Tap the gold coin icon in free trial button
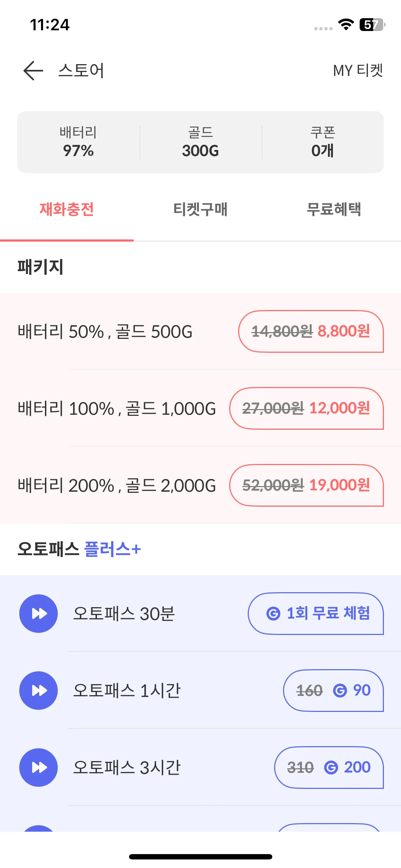Viewport: 401px width, 868px height. tap(273, 614)
